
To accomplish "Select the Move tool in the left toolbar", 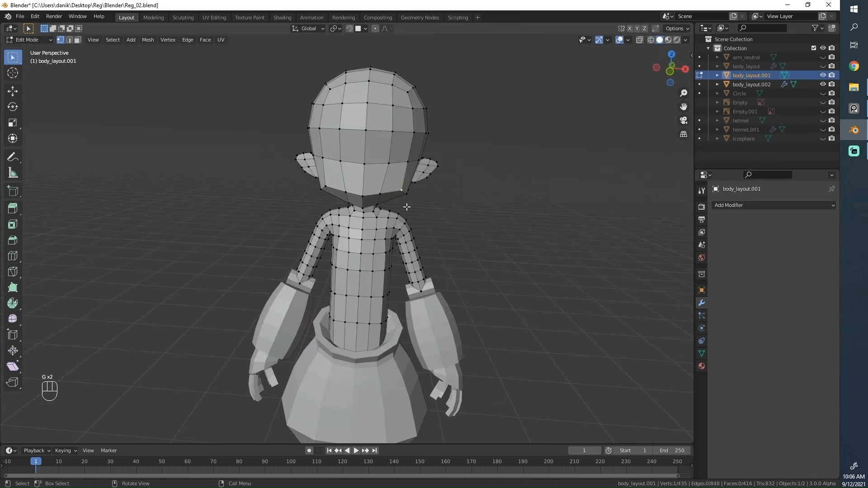I will pyautogui.click(x=13, y=91).
